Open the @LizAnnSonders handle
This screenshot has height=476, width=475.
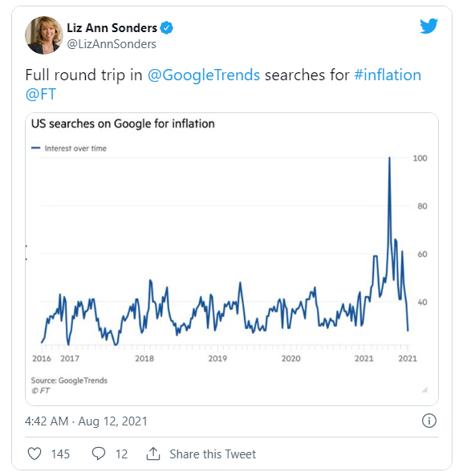coord(112,44)
